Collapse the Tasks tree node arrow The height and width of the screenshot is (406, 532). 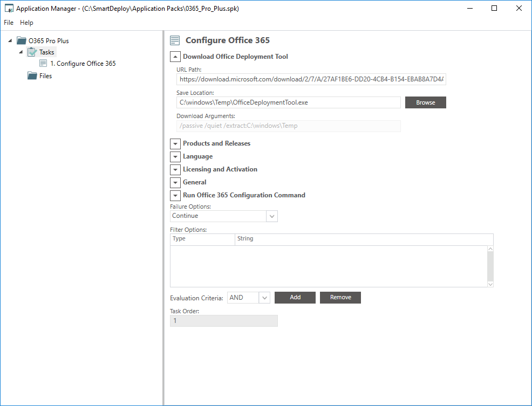(21, 52)
